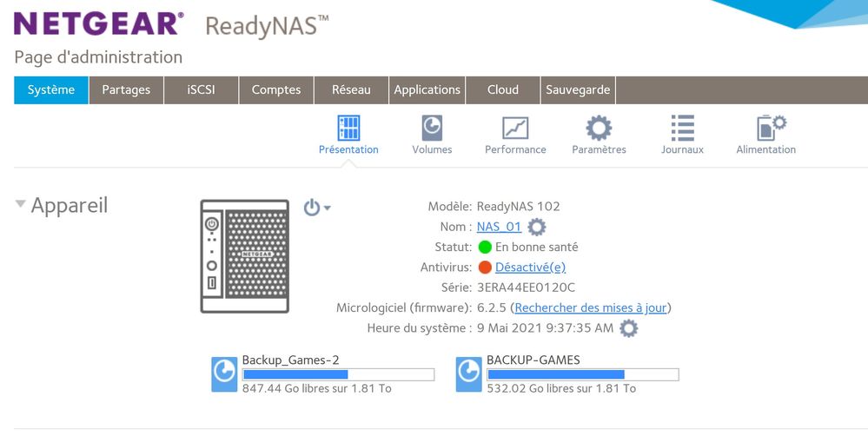The width and height of the screenshot is (868, 436).
Task: Click the Désactivé(e) antivirus link
Action: click(530, 268)
